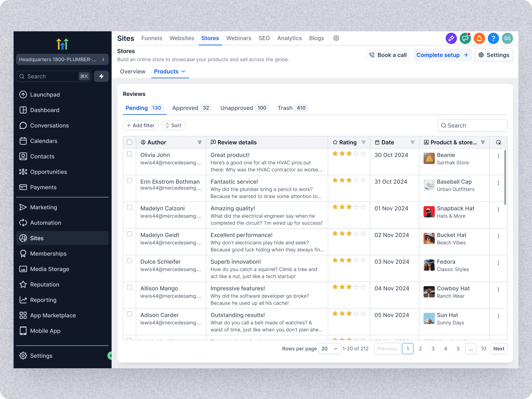Check the box for Erin Ekstrom Bothman
The height and width of the screenshot is (399, 532).
point(129,181)
